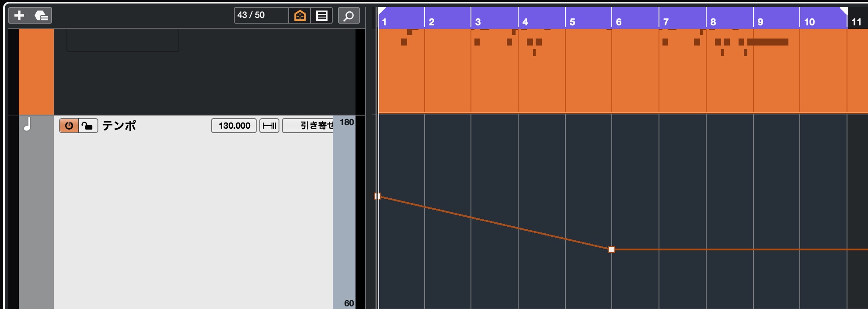Viewport: 868px width, 309px height.
Task: Click the 60 tempo scale minimum label
Action: pos(349,303)
